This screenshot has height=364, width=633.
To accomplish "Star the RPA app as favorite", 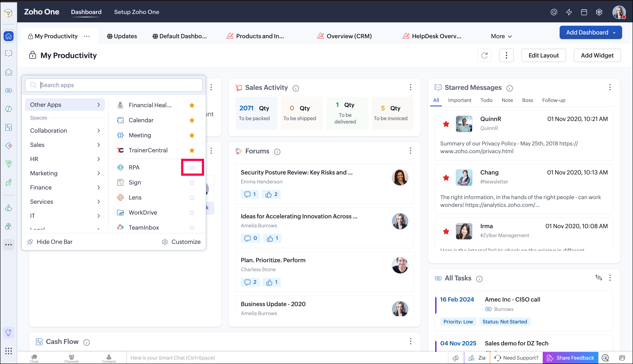I will pyautogui.click(x=192, y=168).
